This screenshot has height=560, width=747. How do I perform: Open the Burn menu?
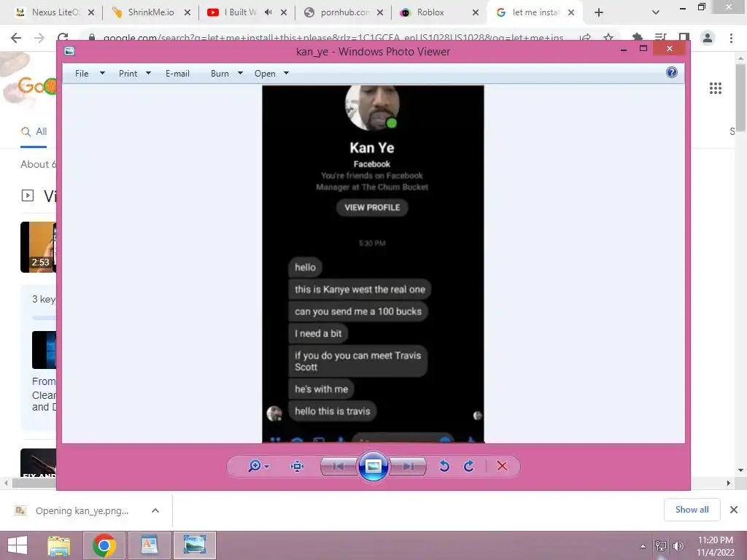pyautogui.click(x=220, y=74)
